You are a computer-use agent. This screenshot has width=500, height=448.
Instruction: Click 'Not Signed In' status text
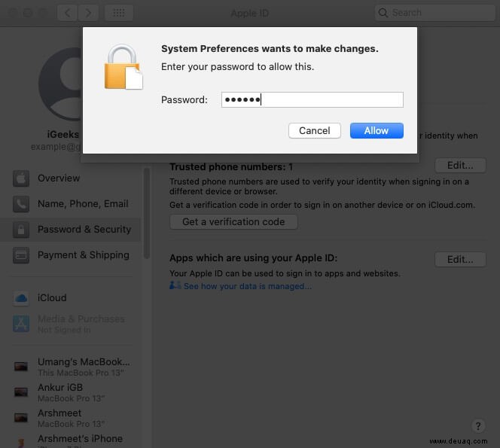(x=64, y=330)
